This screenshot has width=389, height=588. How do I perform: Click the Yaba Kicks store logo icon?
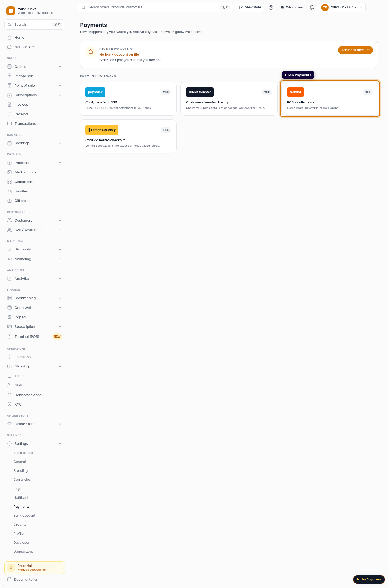point(11,11)
